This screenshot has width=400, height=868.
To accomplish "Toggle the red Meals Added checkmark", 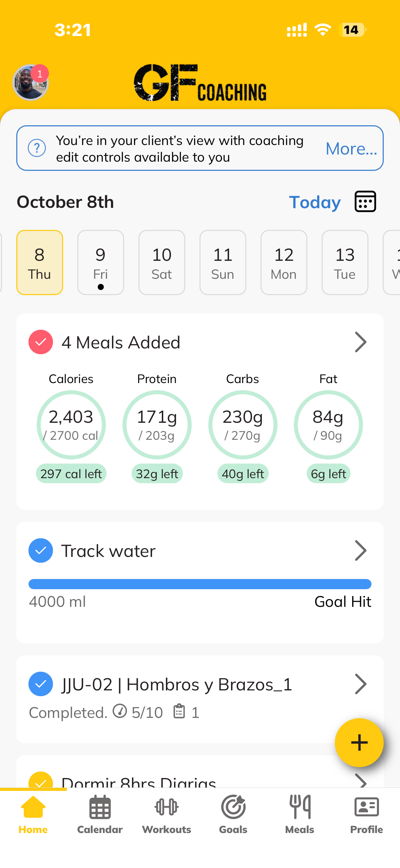I will click(41, 342).
